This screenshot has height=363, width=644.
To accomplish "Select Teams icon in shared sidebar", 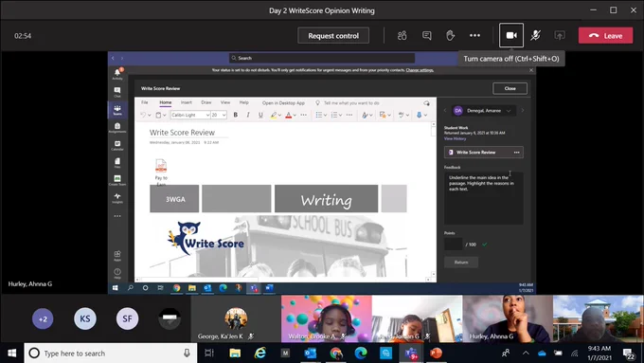I will click(x=117, y=110).
